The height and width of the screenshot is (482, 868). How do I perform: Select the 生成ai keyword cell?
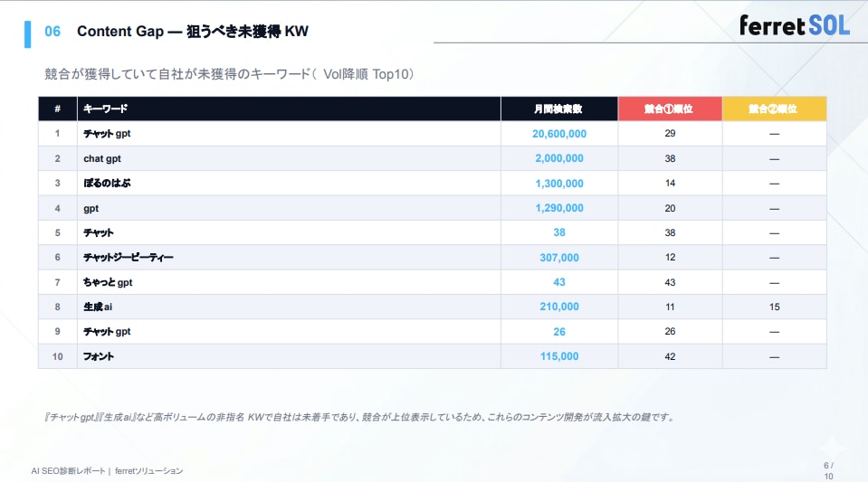pos(98,307)
